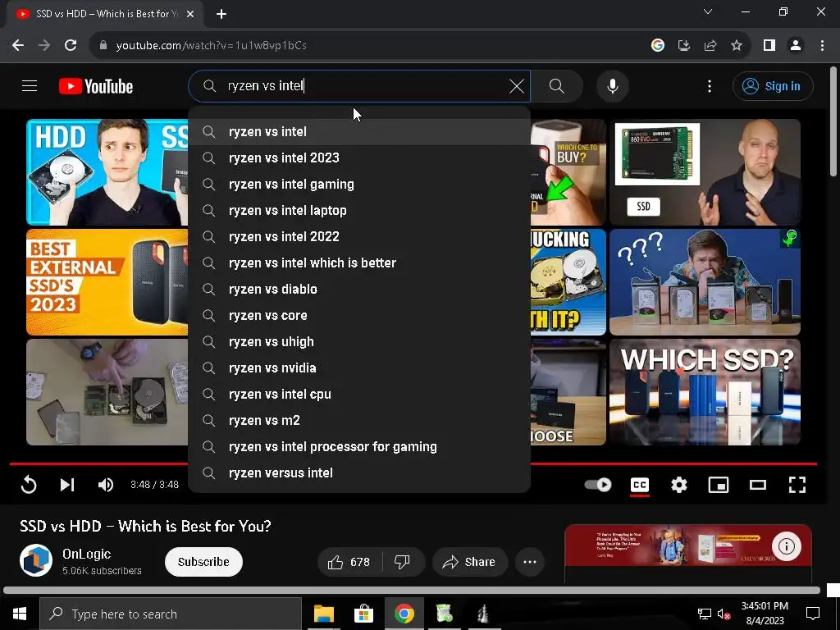Open the '???' hard drives thumbnail
Viewport: 840px width, 630px height.
click(x=705, y=282)
